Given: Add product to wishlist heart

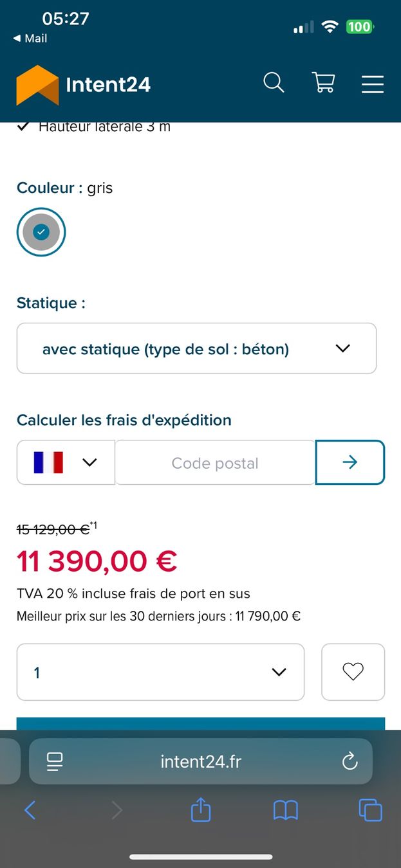Looking at the screenshot, I should pos(353,672).
